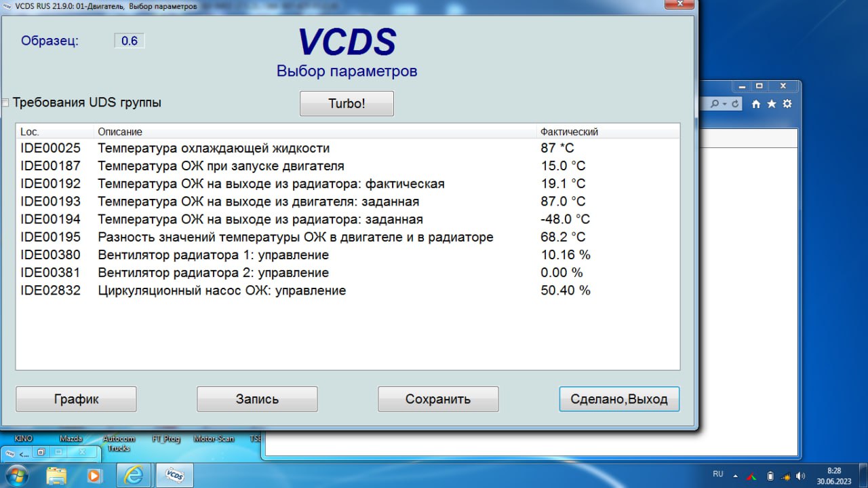The height and width of the screenshot is (488, 868).
Task: Click the battery icon in system tray
Action: [x=770, y=476]
